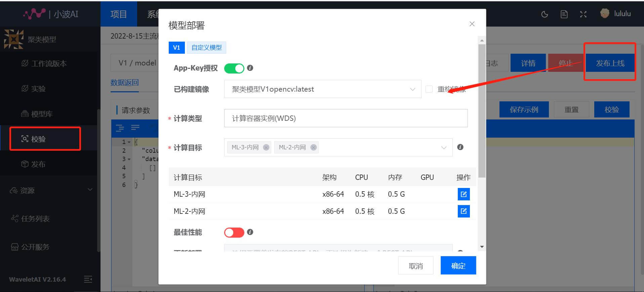Open the 已构建镜像 dropdown

(323, 89)
